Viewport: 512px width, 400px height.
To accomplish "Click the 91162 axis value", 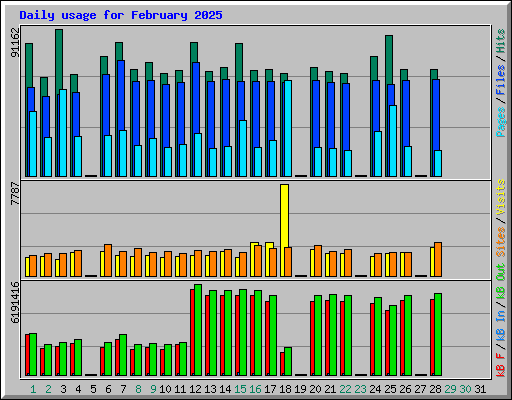I will tap(15, 42).
